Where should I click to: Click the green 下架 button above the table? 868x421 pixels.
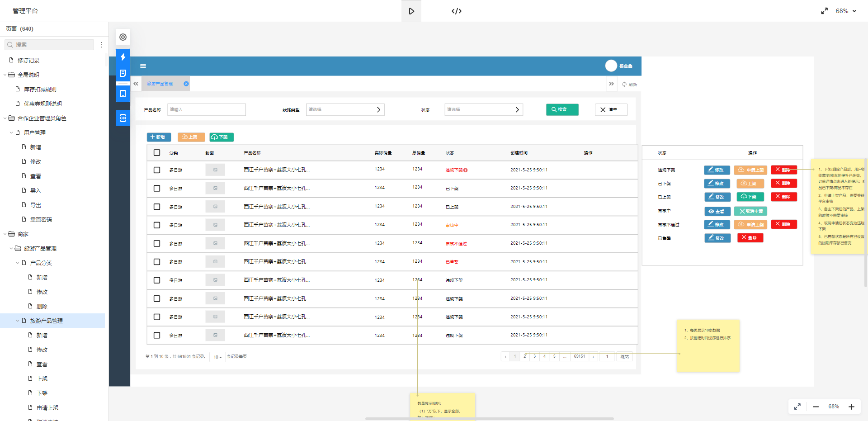coord(222,137)
